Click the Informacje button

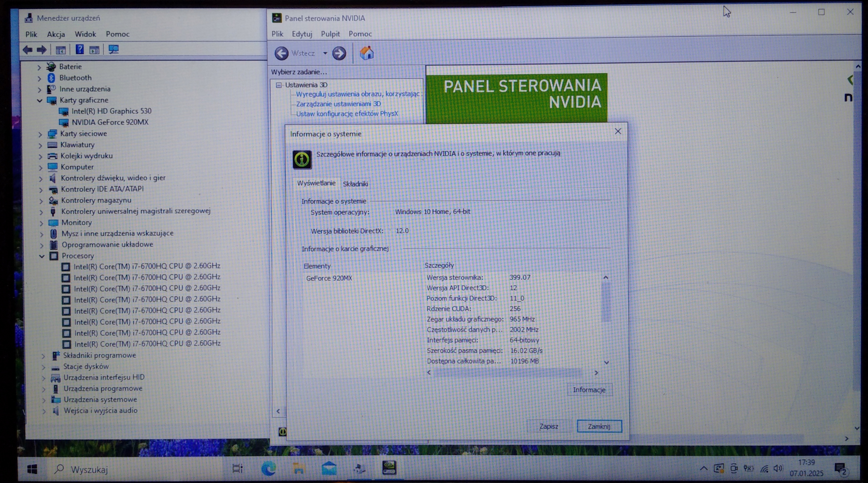point(589,390)
